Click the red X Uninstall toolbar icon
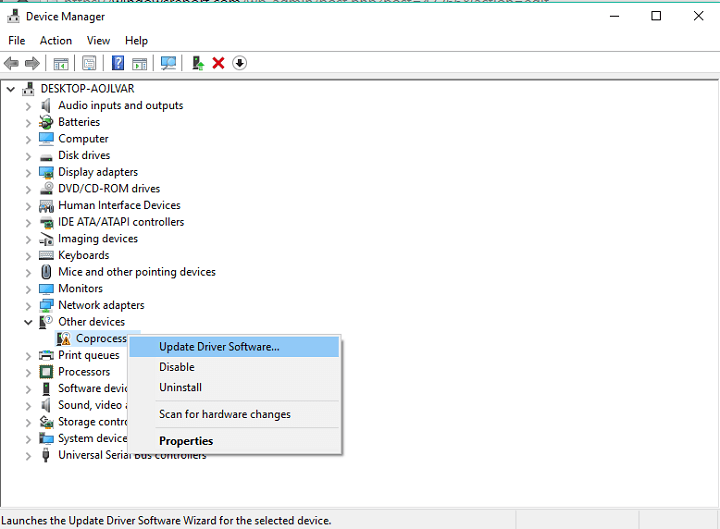 click(219, 63)
